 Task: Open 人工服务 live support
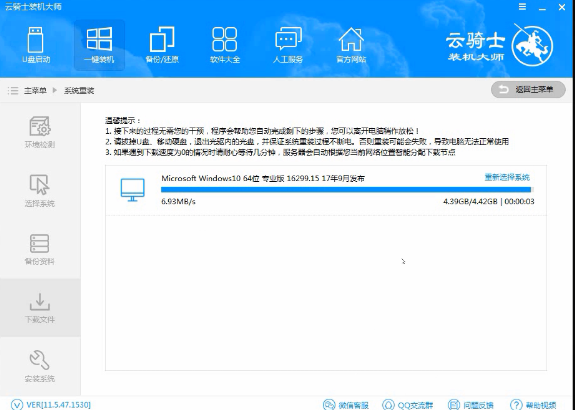coord(288,45)
